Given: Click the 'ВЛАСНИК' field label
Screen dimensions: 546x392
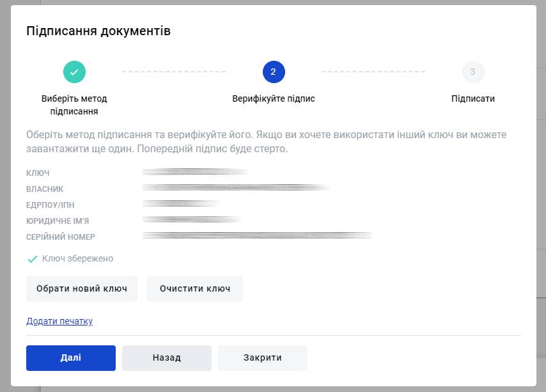Looking at the screenshot, I should (x=45, y=189).
